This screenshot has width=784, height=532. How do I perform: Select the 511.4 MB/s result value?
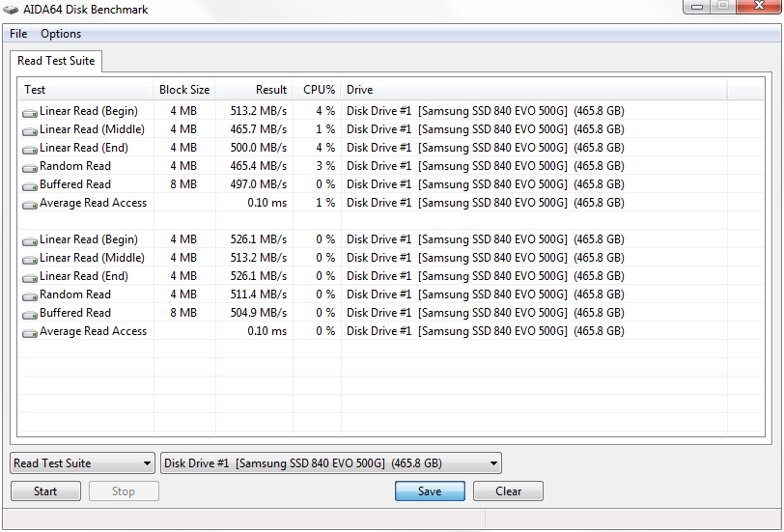tap(259, 294)
